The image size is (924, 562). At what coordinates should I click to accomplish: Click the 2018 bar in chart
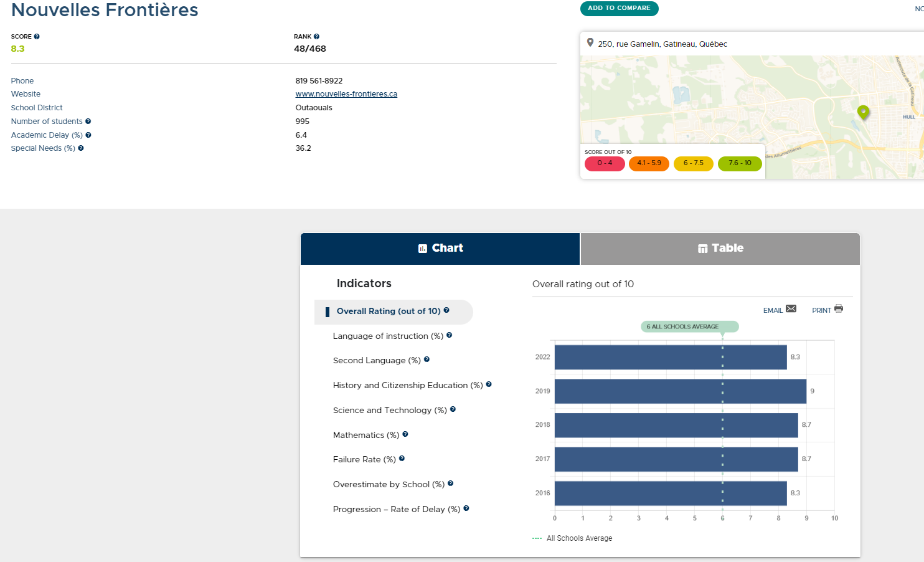pyautogui.click(x=676, y=425)
